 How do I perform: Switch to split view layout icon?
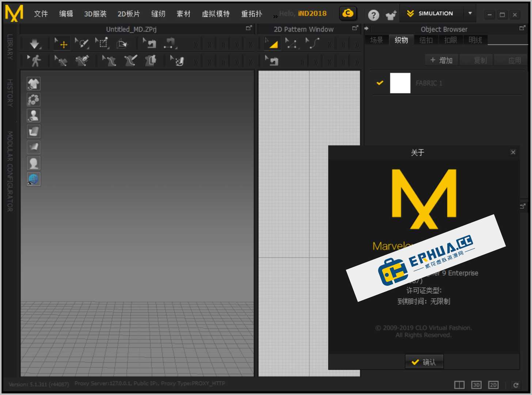click(459, 385)
